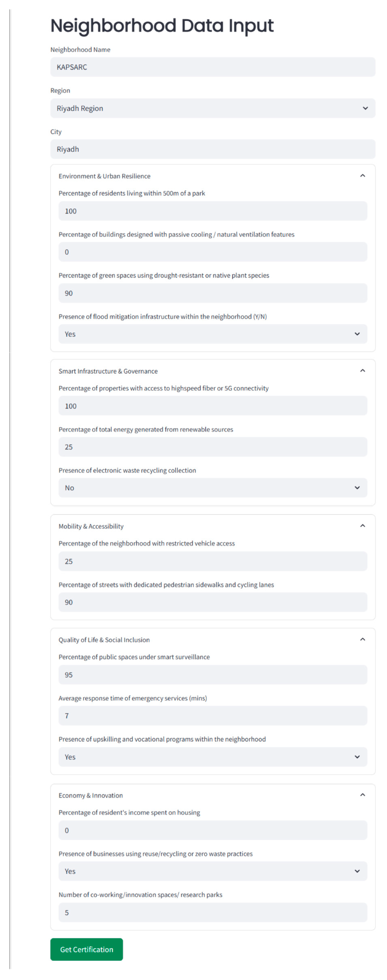
Task: Focus the income spent on housing field
Action: [212, 830]
